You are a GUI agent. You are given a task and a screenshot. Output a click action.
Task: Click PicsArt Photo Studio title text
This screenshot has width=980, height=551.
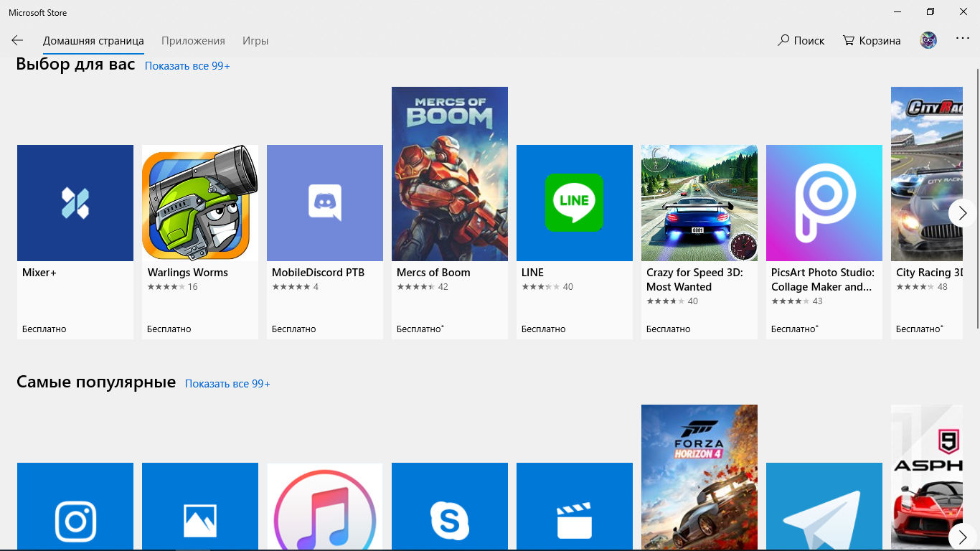coord(823,280)
